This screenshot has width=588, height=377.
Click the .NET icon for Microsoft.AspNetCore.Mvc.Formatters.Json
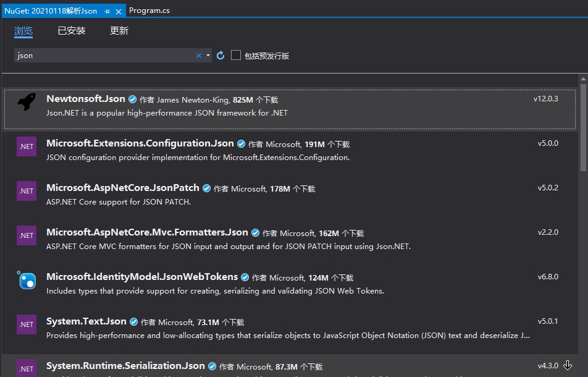point(27,235)
